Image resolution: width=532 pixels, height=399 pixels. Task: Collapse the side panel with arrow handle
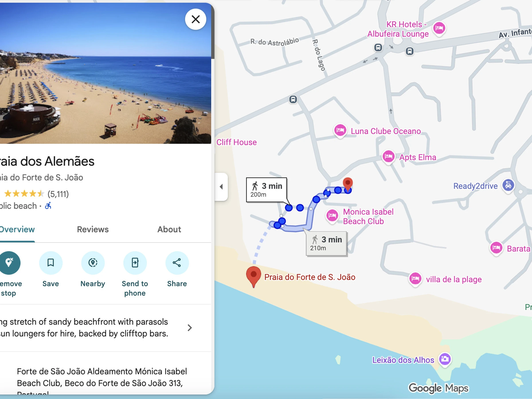(221, 187)
